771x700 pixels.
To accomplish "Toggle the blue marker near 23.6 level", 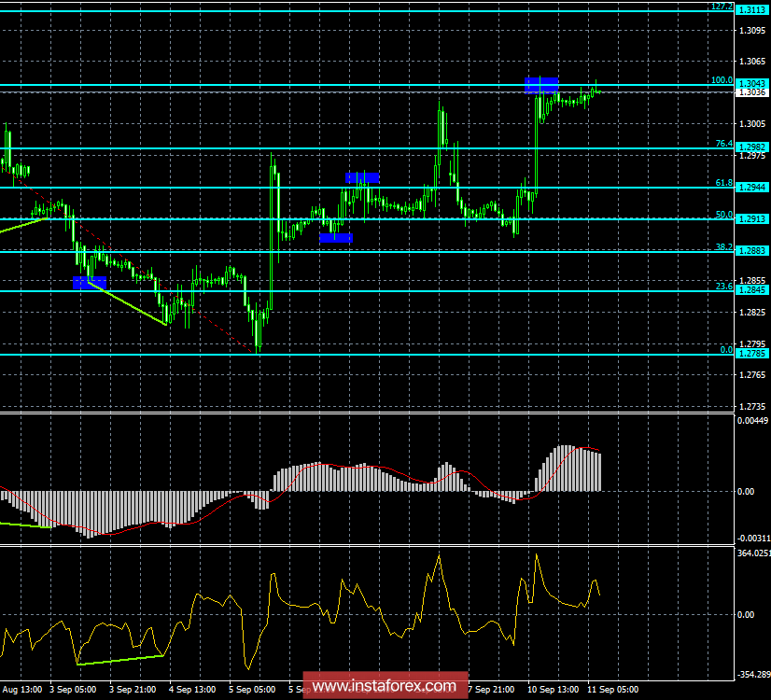I will tap(90, 282).
